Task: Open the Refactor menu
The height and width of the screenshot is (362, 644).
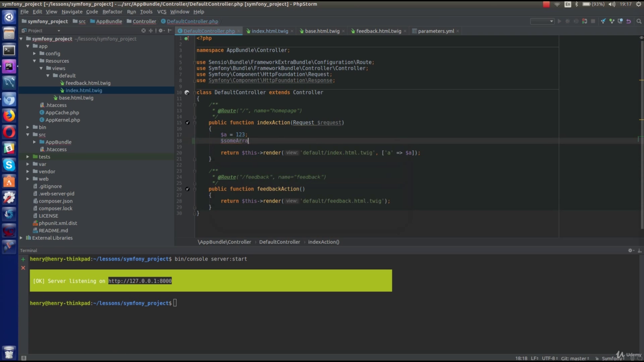Action: pyautogui.click(x=112, y=12)
